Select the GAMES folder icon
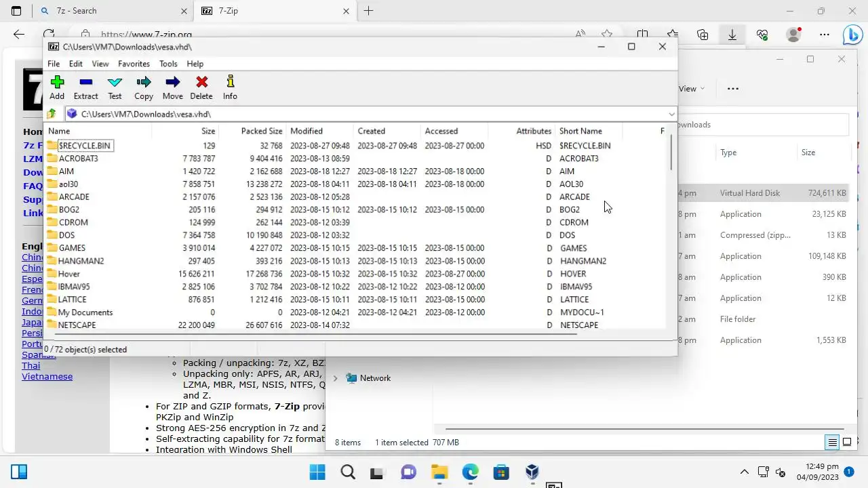 coord(52,248)
